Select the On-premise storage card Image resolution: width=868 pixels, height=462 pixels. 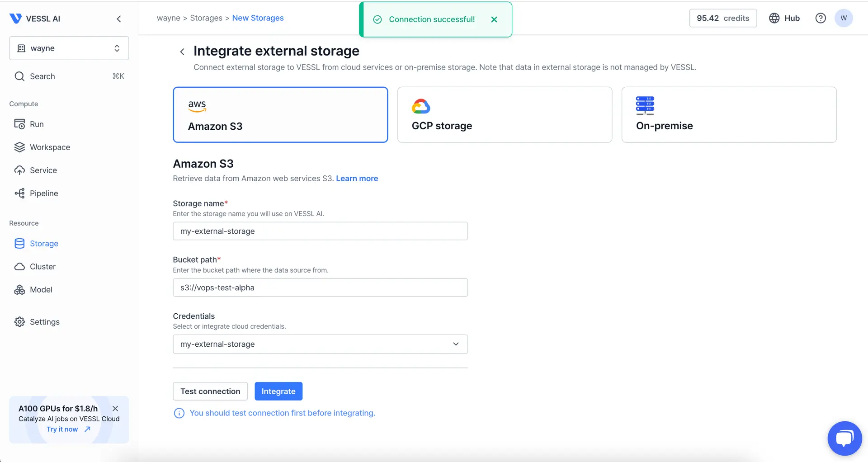[729, 115]
